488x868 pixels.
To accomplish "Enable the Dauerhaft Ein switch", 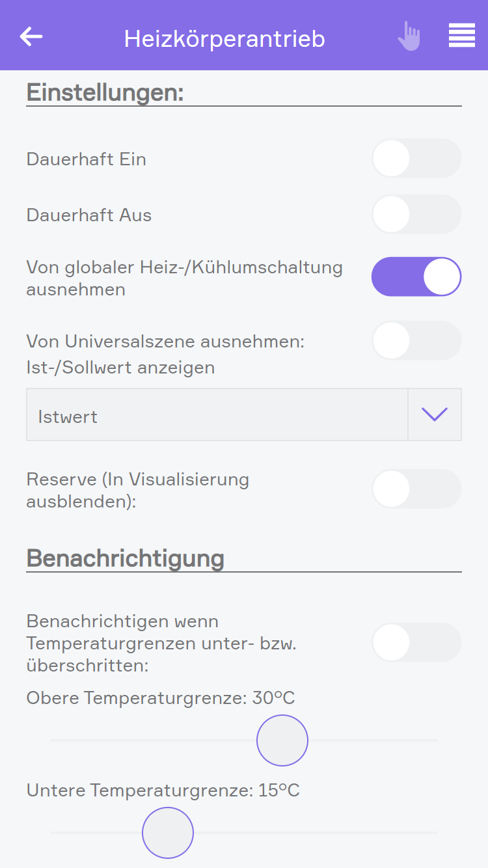I will tap(416, 158).
